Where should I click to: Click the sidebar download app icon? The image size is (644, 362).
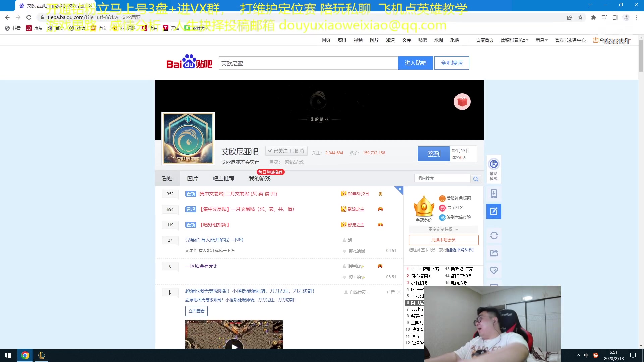click(x=494, y=194)
